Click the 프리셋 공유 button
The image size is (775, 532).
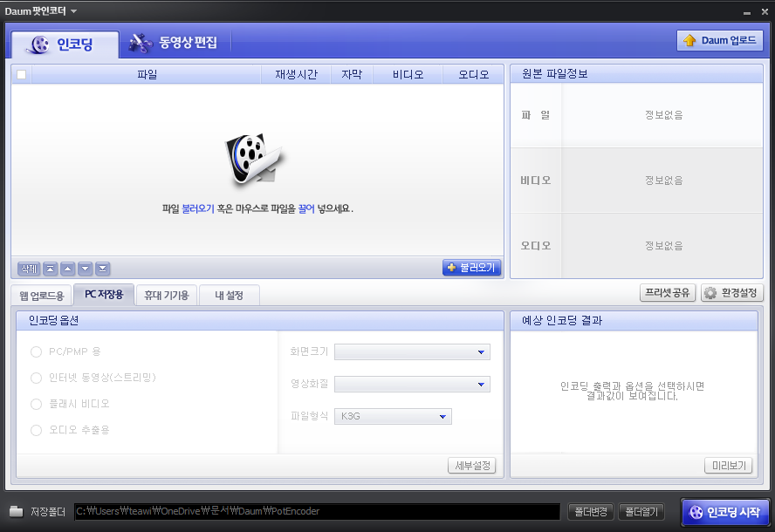click(668, 293)
